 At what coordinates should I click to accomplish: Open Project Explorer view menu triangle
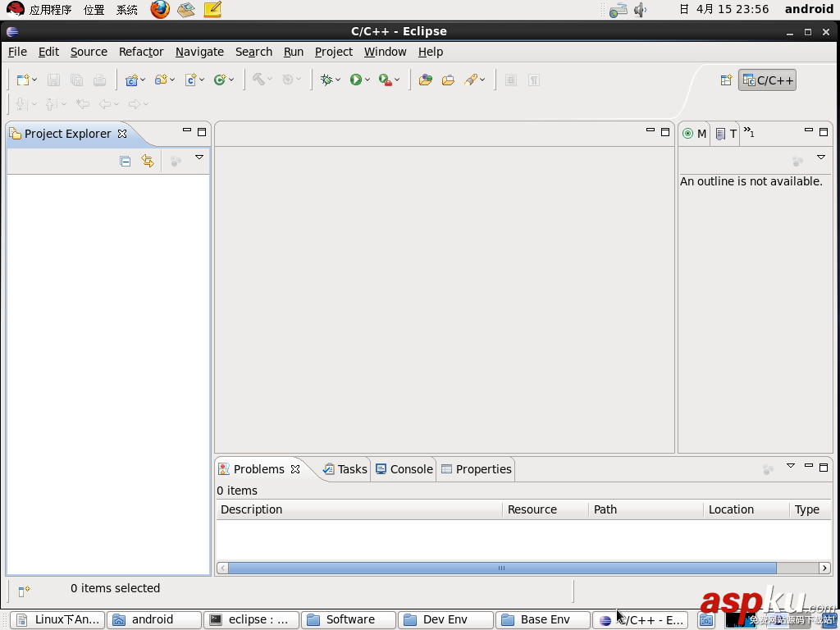(x=199, y=157)
